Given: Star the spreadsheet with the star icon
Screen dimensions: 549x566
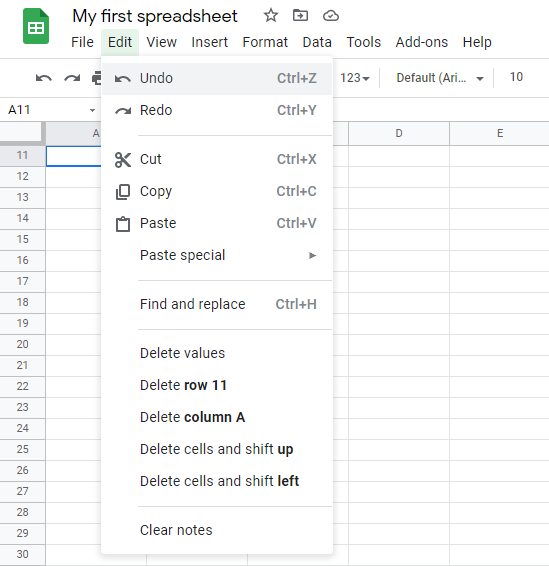Looking at the screenshot, I should [271, 16].
